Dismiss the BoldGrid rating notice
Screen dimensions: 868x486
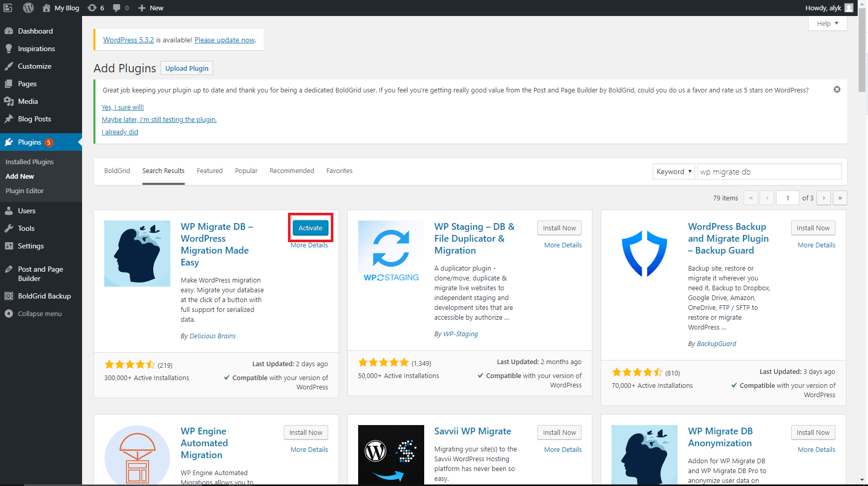click(x=837, y=89)
